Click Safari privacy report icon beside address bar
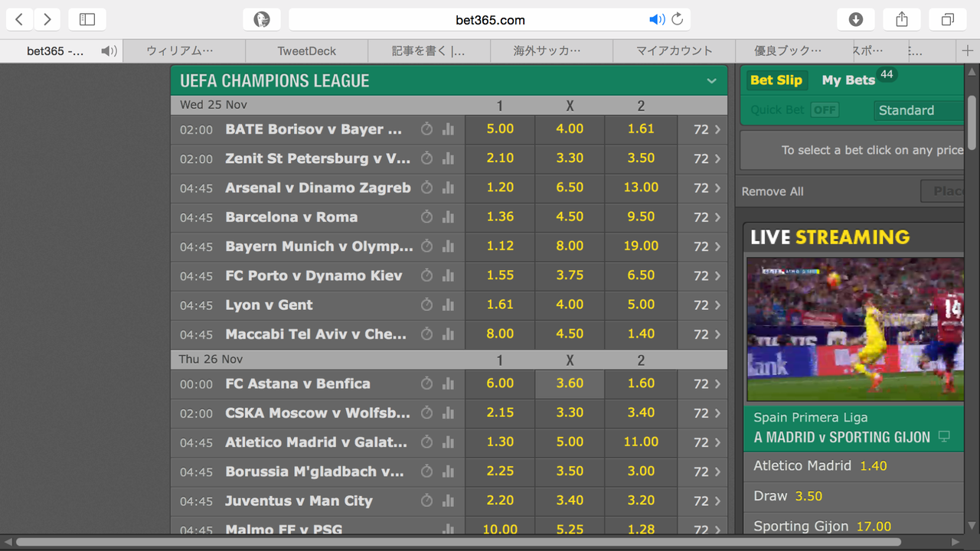This screenshot has height=551, width=980. tap(262, 19)
